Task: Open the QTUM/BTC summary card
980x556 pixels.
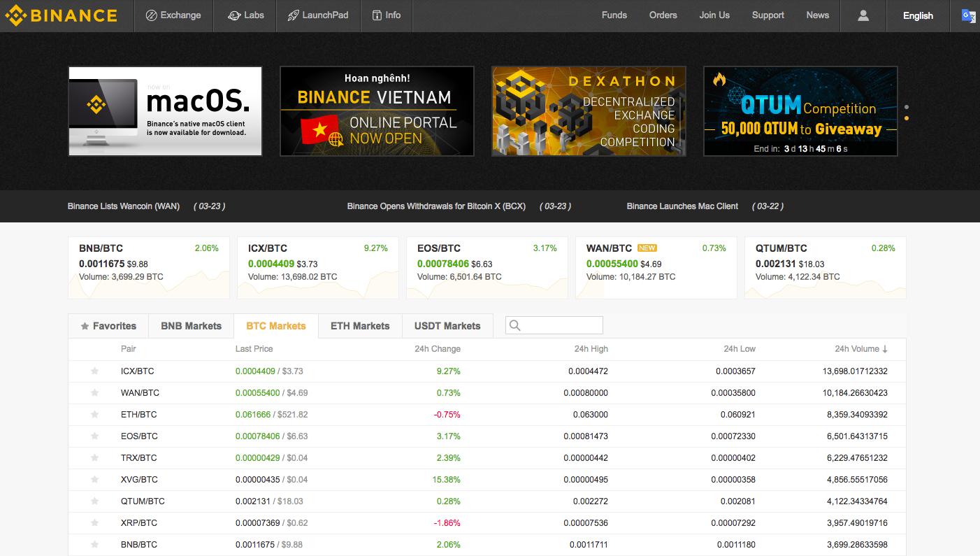Action: [826, 268]
